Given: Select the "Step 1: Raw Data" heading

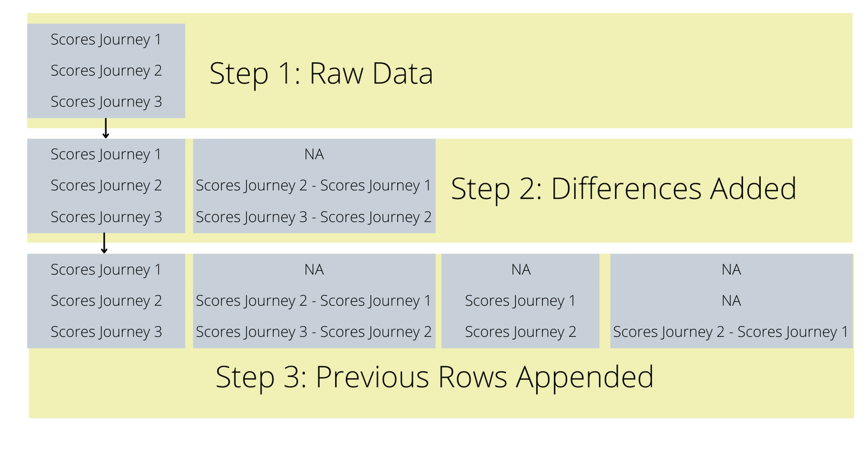Looking at the screenshot, I should (321, 74).
